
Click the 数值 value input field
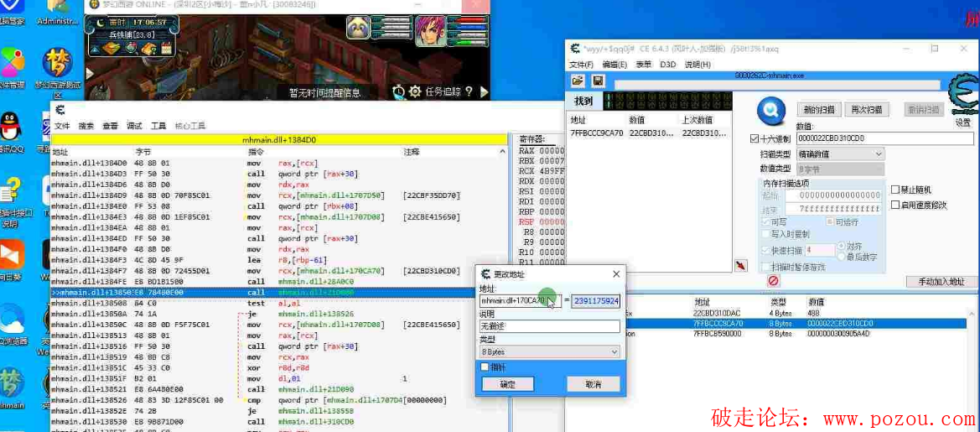click(x=884, y=138)
